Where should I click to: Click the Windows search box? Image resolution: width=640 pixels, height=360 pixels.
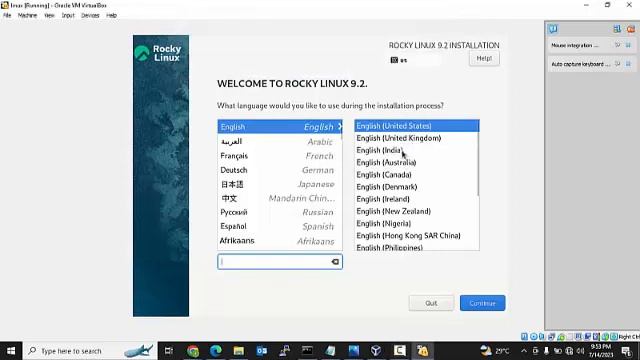[90, 351]
